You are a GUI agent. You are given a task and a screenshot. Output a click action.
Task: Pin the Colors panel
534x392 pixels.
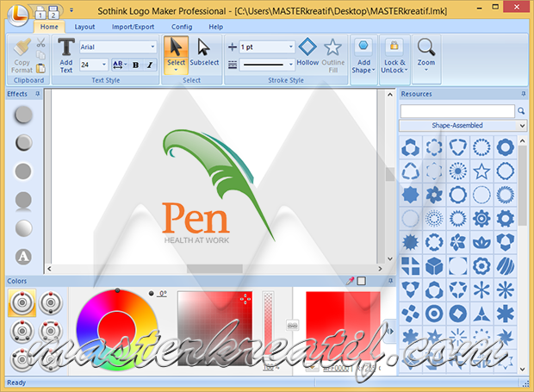391,281
